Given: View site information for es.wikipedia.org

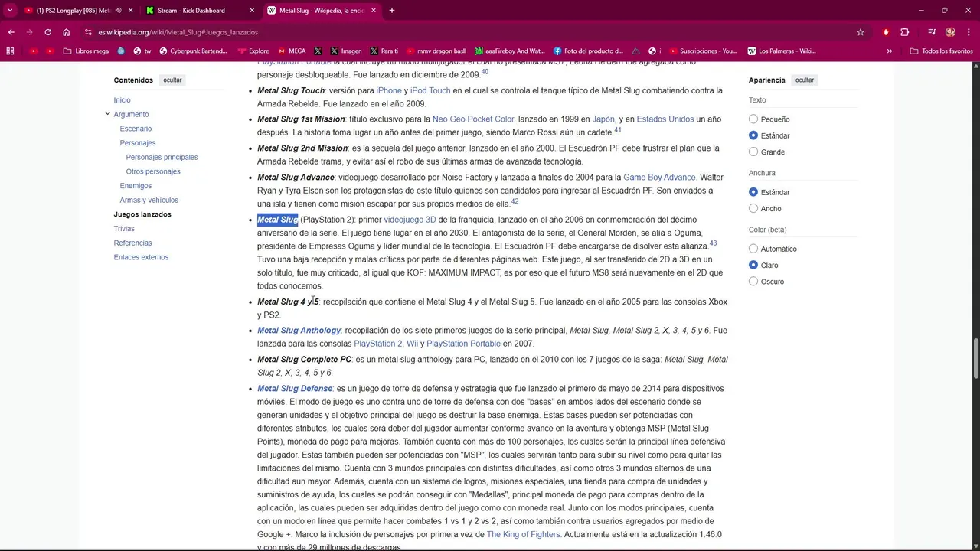Looking at the screenshot, I should (89, 32).
